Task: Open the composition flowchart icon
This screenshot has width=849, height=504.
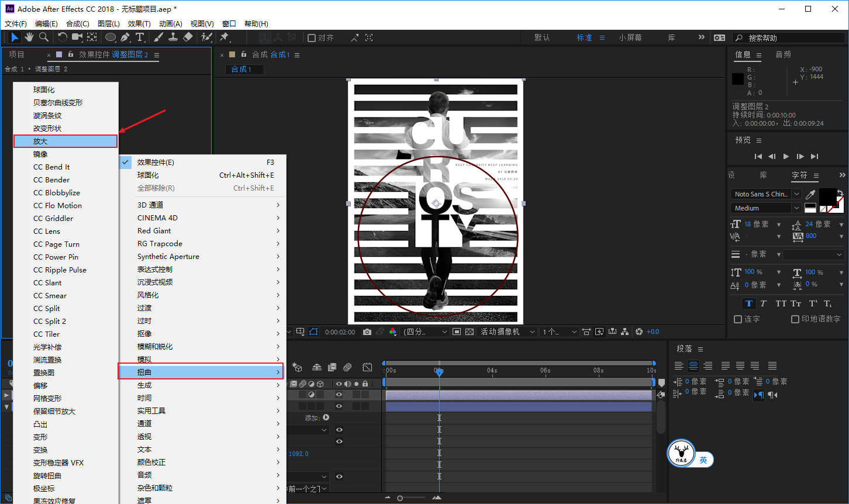Action: [625, 332]
